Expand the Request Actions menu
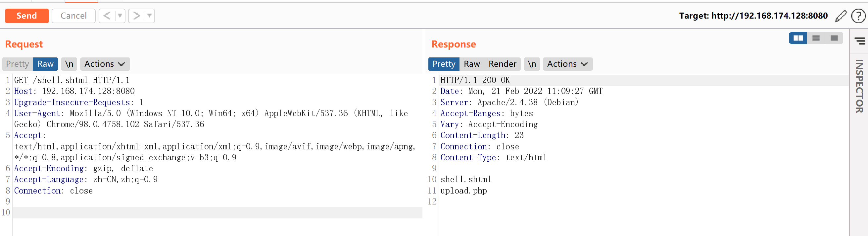Image resolution: width=868 pixels, height=236 pixels. pos(105,64)
